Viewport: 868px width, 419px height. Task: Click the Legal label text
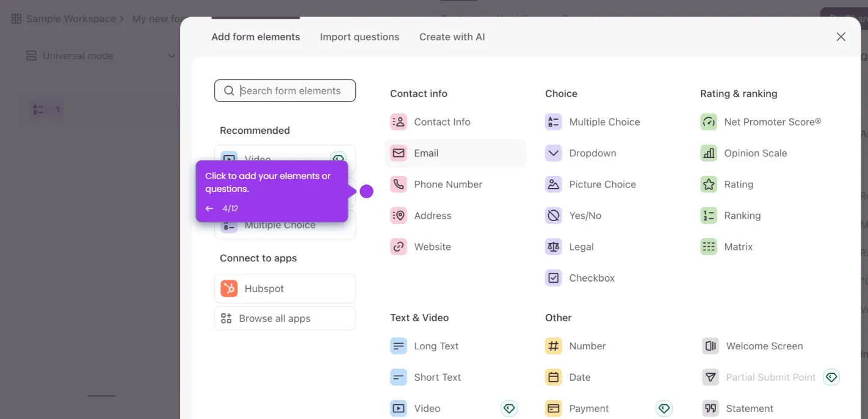coord(581,246)
